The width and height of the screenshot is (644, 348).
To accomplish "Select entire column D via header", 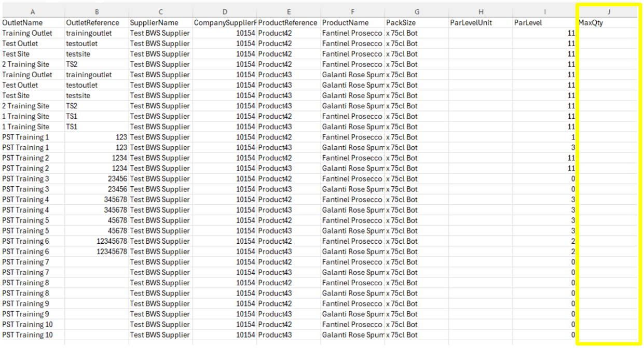I will pyautogui.click(x=224, y=12).
